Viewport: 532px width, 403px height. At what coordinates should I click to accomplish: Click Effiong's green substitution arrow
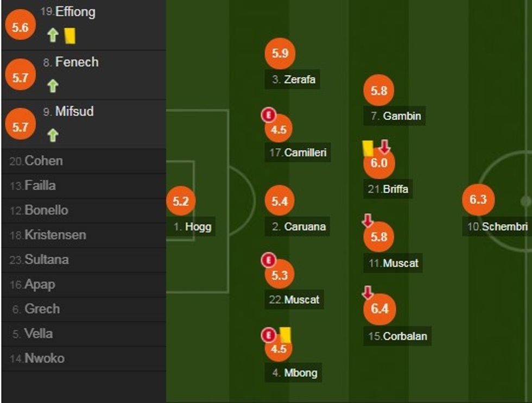pyautogui.click(x=52, y=36)
